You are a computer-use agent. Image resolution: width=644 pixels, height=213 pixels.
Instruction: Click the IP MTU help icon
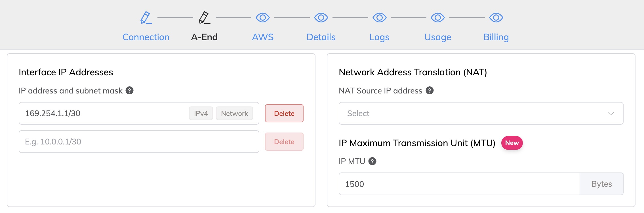click(372, 161)
